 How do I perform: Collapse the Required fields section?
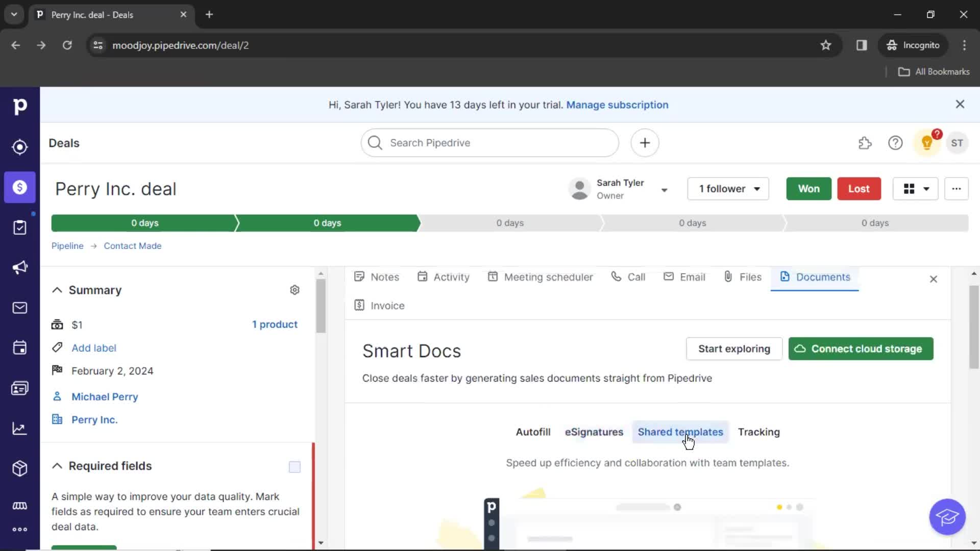click(57, 465)
